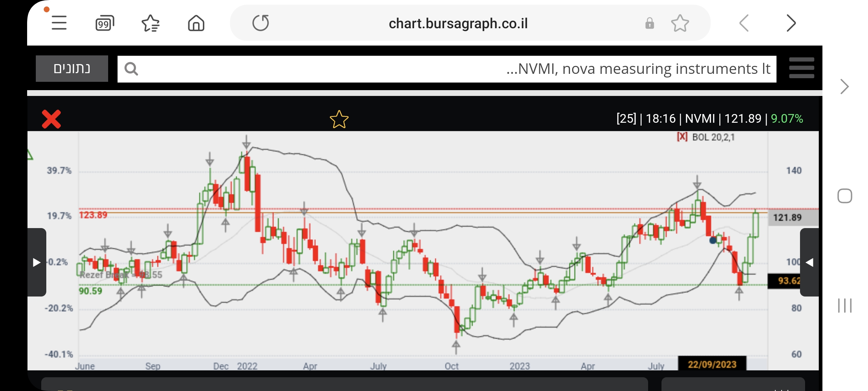Click the 22/09/2023 date marker
Viewport: 868px width, 391px height.
(712, 364)
